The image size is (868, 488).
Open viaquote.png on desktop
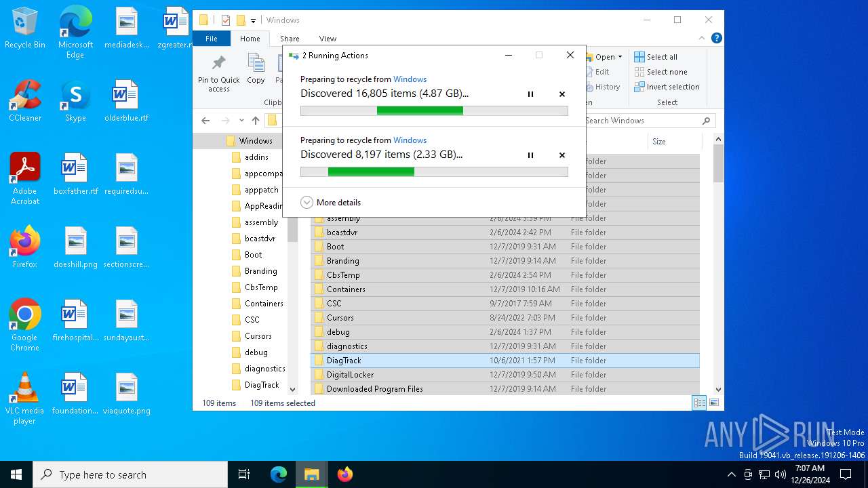pyautogui.click(x=126, y=394)
